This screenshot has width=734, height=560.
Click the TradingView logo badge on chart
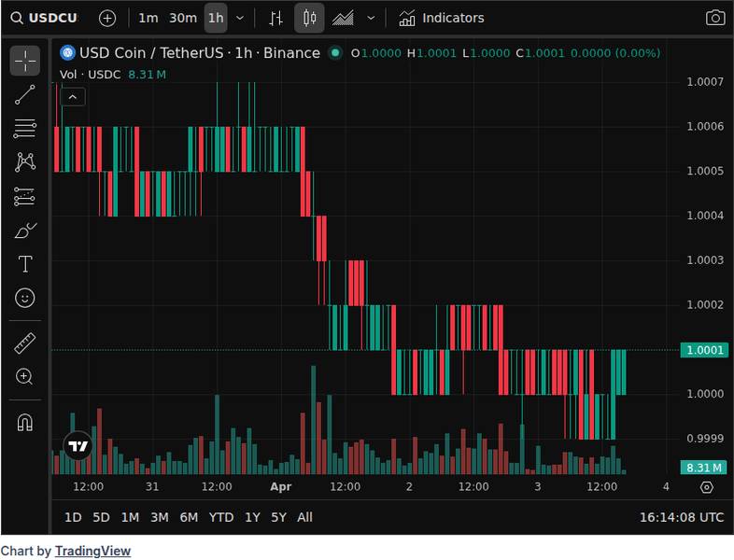coord(78,446)
